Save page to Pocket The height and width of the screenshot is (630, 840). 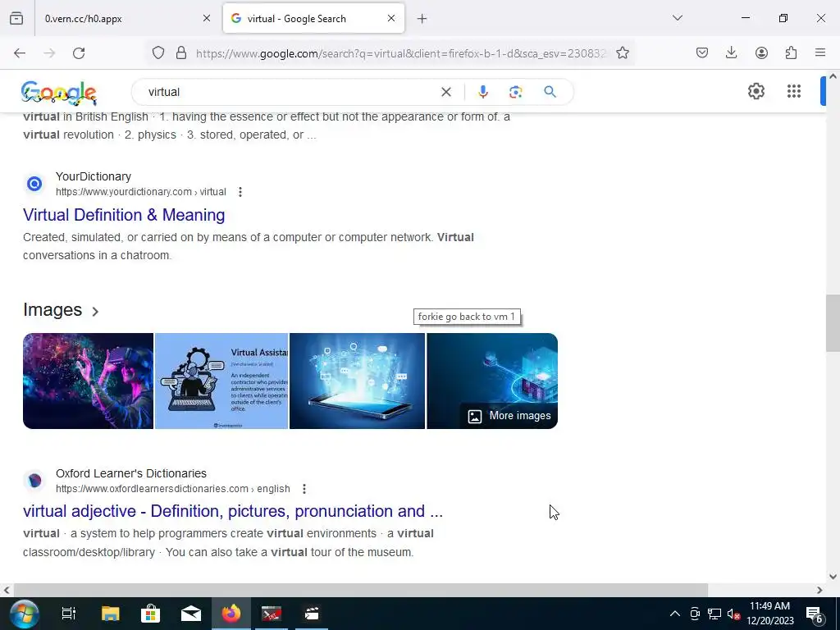702,52
